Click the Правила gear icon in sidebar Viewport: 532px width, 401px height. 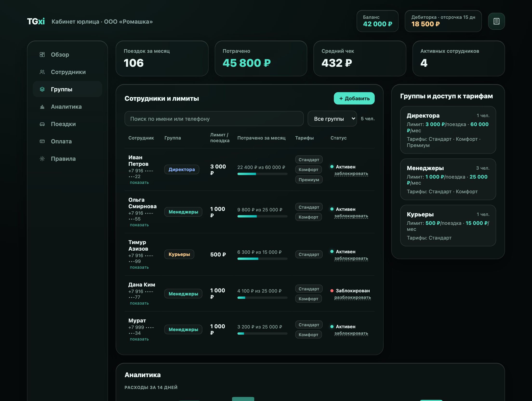click(x=42, y=159)
